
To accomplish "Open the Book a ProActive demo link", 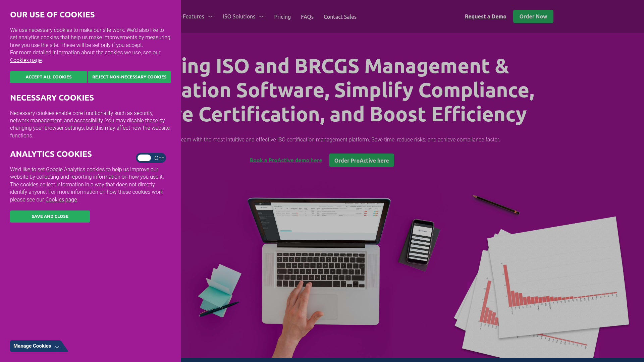I will [285, 160].
